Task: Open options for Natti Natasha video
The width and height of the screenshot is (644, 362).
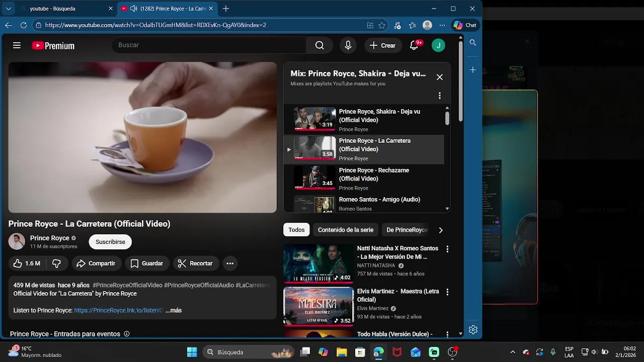Action: 447,249
